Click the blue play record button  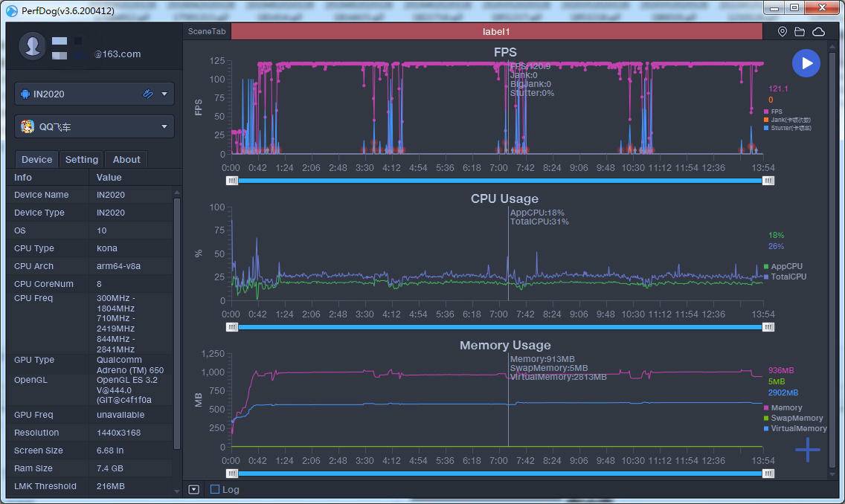(x=806, y=63)
